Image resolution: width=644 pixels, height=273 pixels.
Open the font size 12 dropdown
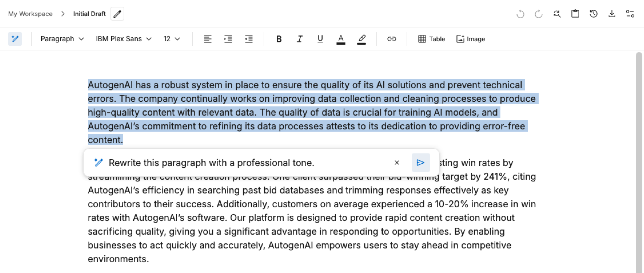tap(172, 39)
